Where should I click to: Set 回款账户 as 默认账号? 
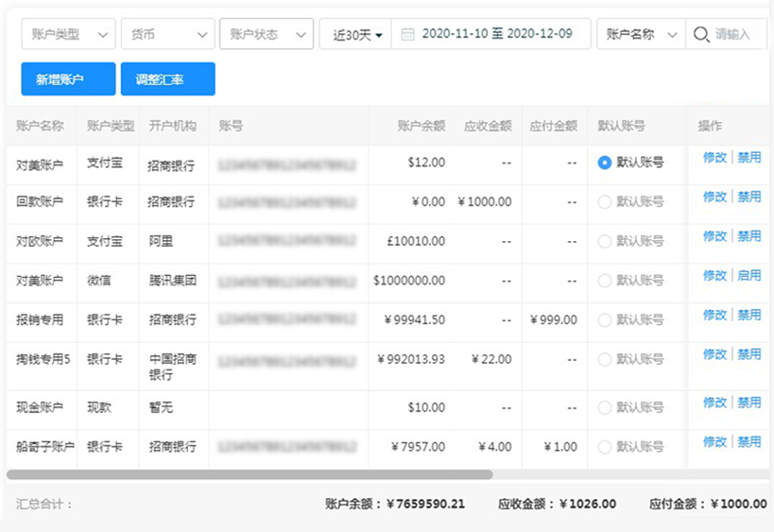click(604, 202)
